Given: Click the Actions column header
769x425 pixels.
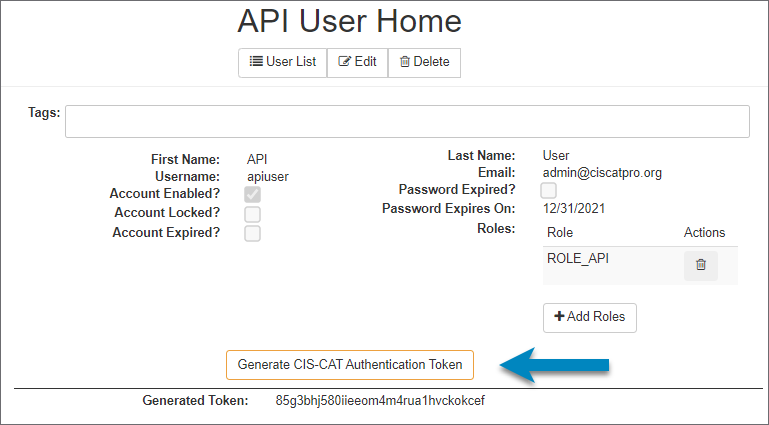Looking at the screenshot, I should click(704, 233).
